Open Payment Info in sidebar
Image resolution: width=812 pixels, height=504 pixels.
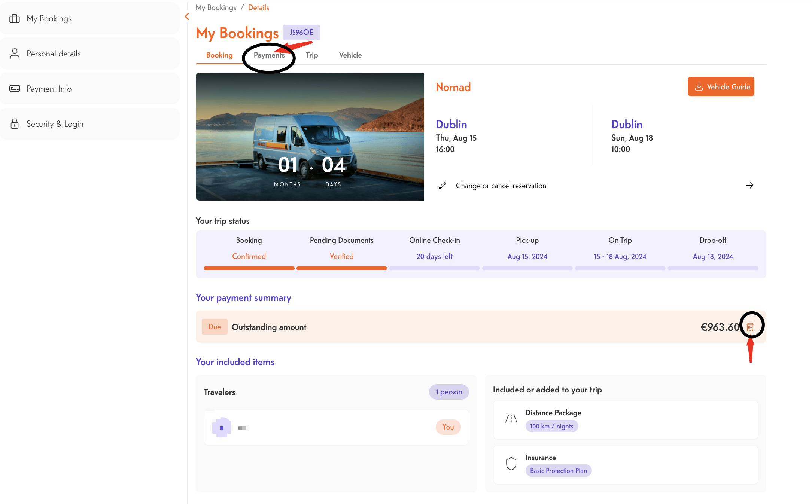[x=89, y=89]
